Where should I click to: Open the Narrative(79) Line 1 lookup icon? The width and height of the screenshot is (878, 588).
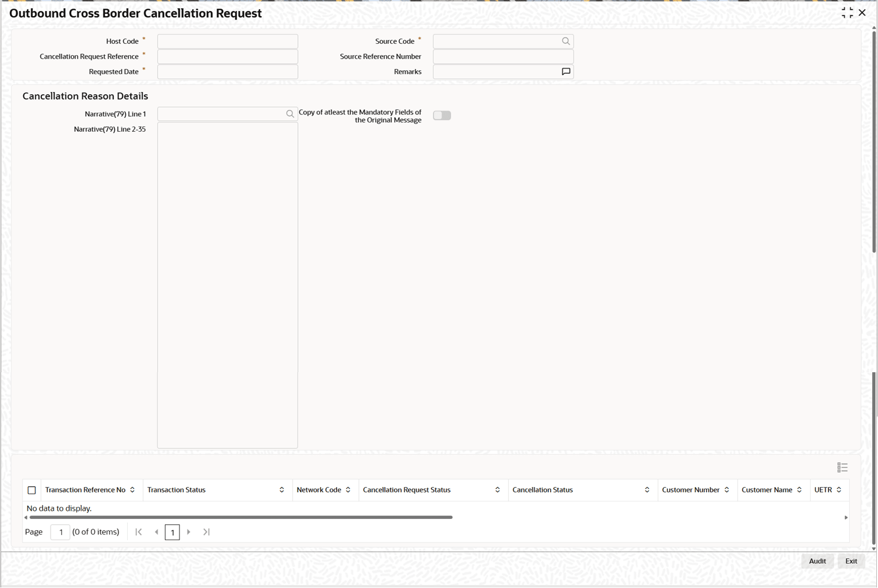(290, 114)
